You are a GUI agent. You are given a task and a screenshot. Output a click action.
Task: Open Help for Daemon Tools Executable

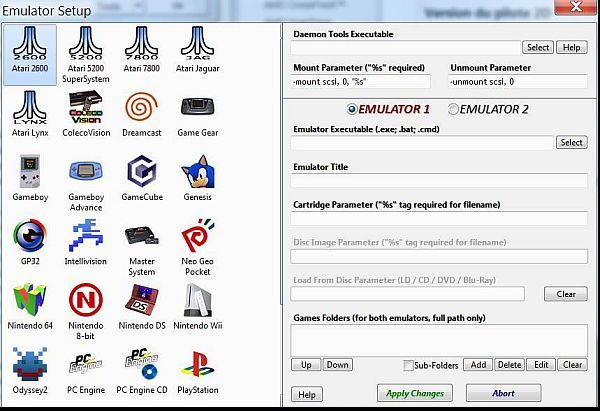click(572, 47)
